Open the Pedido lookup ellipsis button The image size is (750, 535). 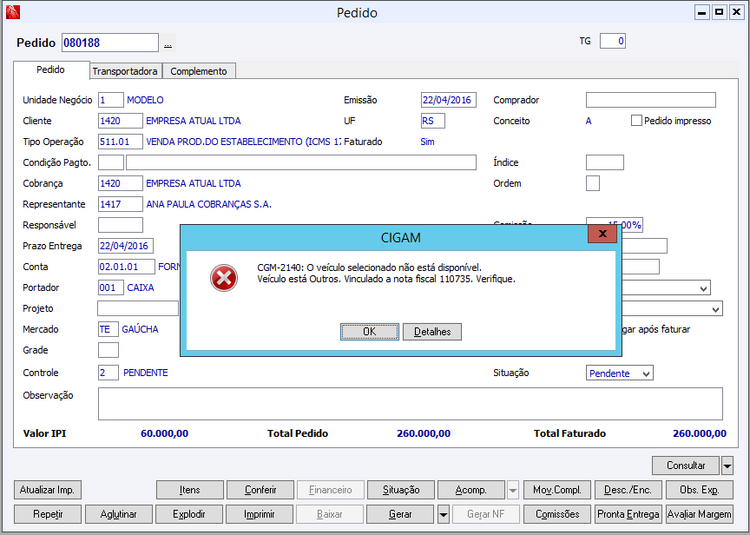pyautogui.click(x=168, y=43)
